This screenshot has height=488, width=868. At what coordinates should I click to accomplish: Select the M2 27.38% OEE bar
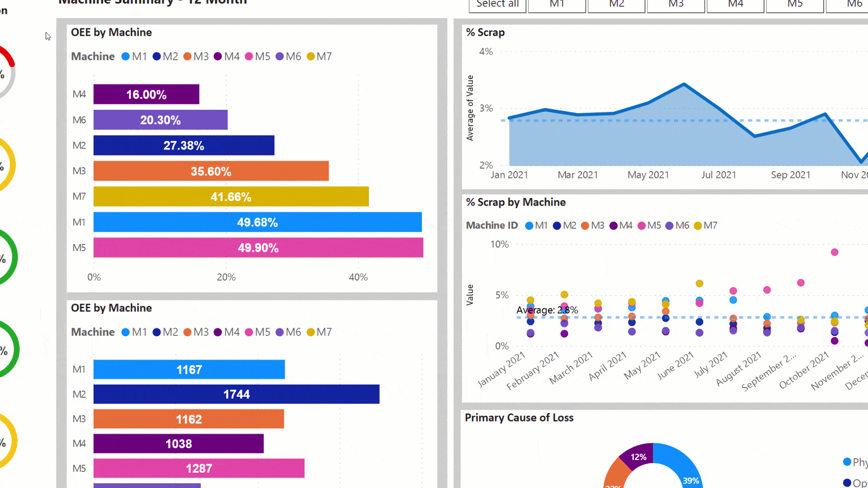point(184,145)
